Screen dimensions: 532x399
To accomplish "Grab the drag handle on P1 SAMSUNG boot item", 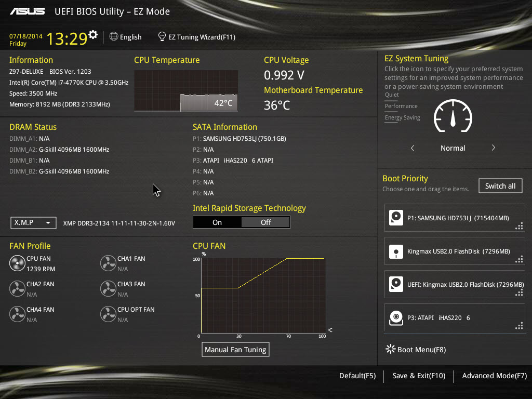I will pyautogui.click(x=519, y=227).
